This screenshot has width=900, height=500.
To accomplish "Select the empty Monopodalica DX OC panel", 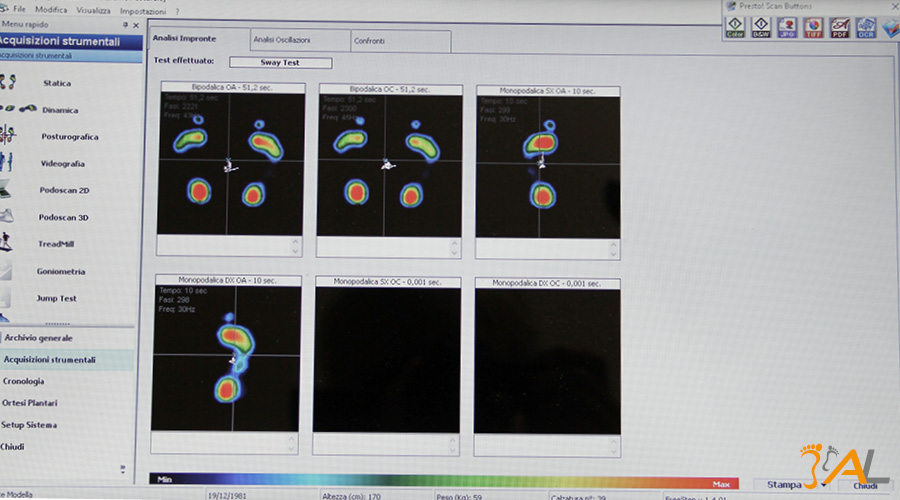I will pyautogui.click(x=547, y=362).
